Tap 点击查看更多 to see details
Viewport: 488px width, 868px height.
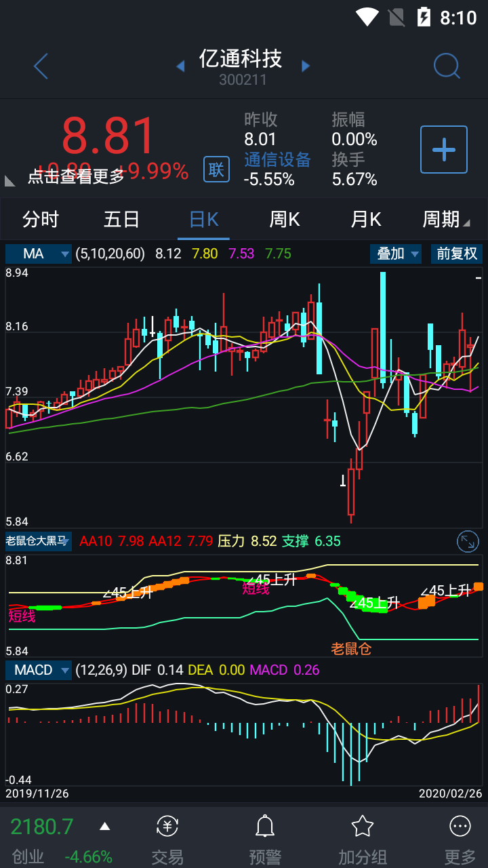pos(77,176)
